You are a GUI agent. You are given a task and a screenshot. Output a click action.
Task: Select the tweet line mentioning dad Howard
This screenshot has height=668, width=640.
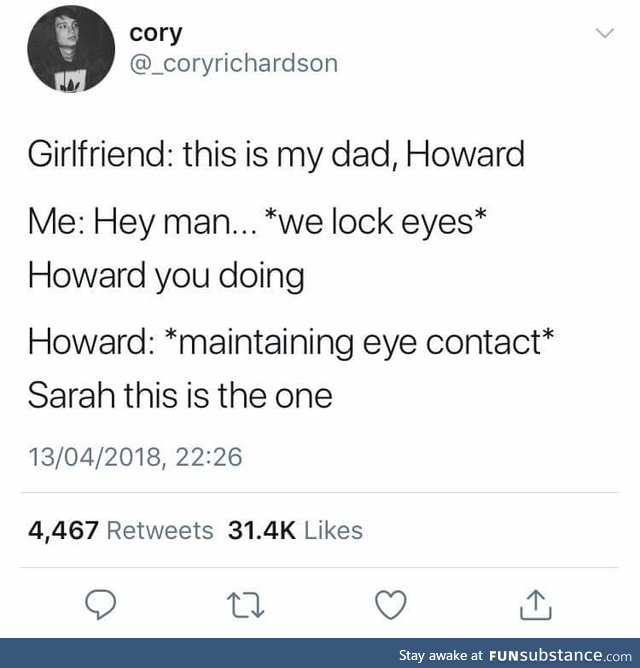click(276, 155)
